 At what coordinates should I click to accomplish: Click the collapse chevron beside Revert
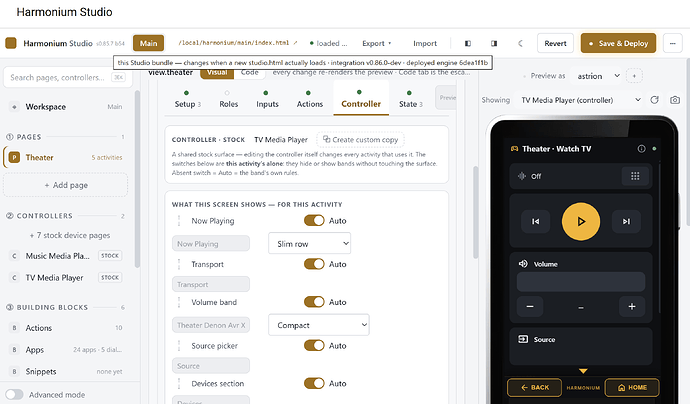[520, 43]
